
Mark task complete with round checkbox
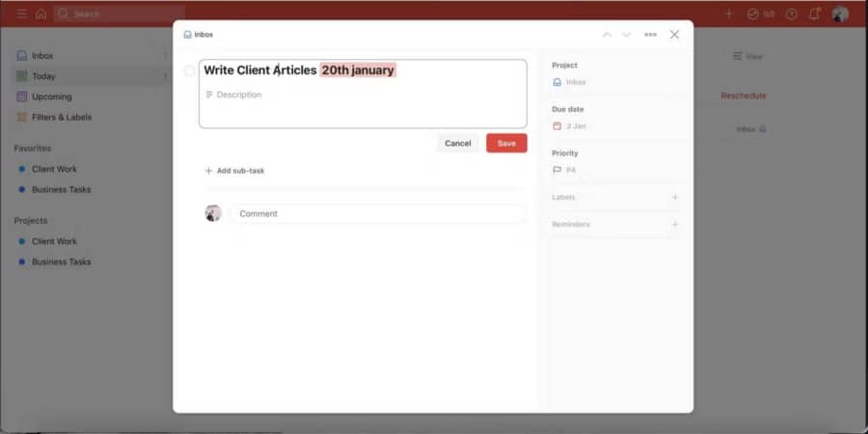(189, 70)
